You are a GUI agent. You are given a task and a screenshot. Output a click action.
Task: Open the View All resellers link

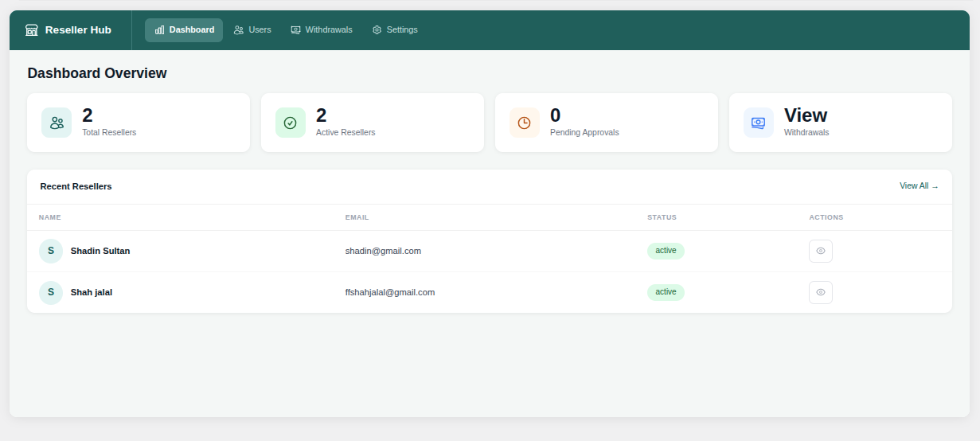pyautogui.click(x=919, y=186)
